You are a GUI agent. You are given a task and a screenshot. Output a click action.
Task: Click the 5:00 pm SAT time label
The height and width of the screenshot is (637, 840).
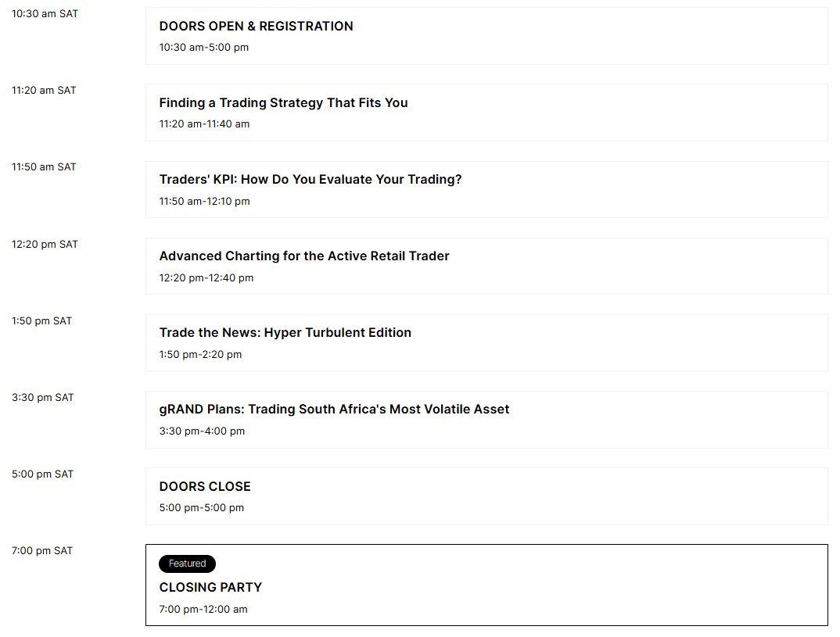click(x=42, y=474)
